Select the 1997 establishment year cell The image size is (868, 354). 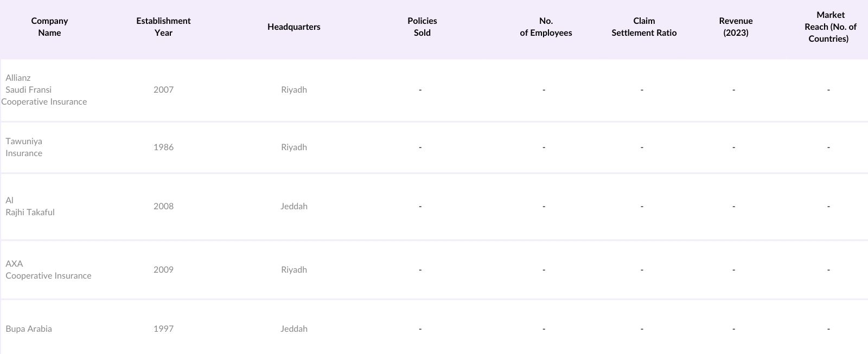(163, 329)
